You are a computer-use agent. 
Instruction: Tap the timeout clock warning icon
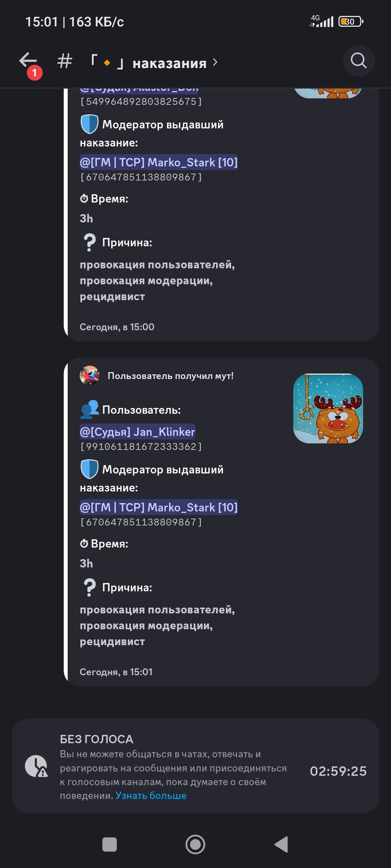(36, 766)
